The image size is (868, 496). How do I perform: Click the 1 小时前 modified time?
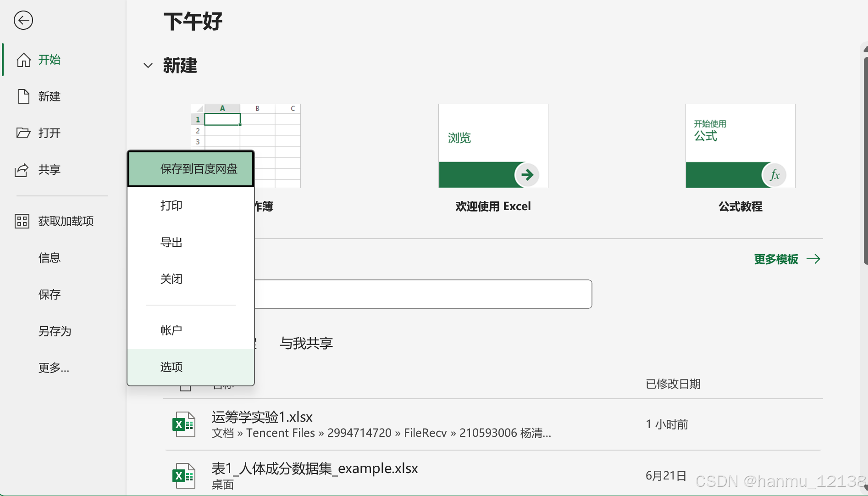[667, 424]
